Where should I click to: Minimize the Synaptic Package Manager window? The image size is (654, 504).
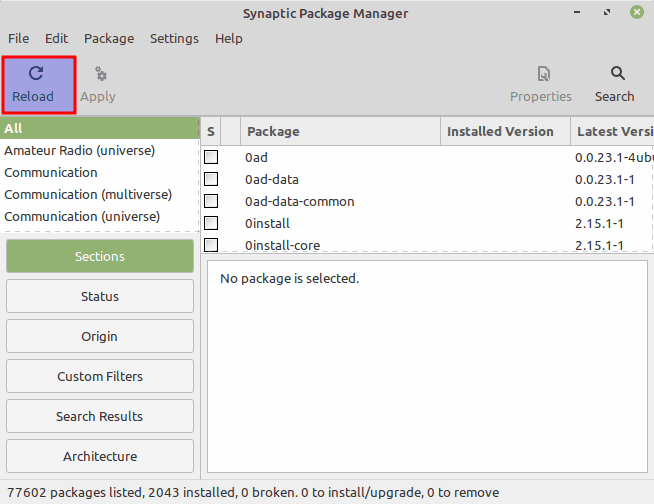click(x=577, y=12)
